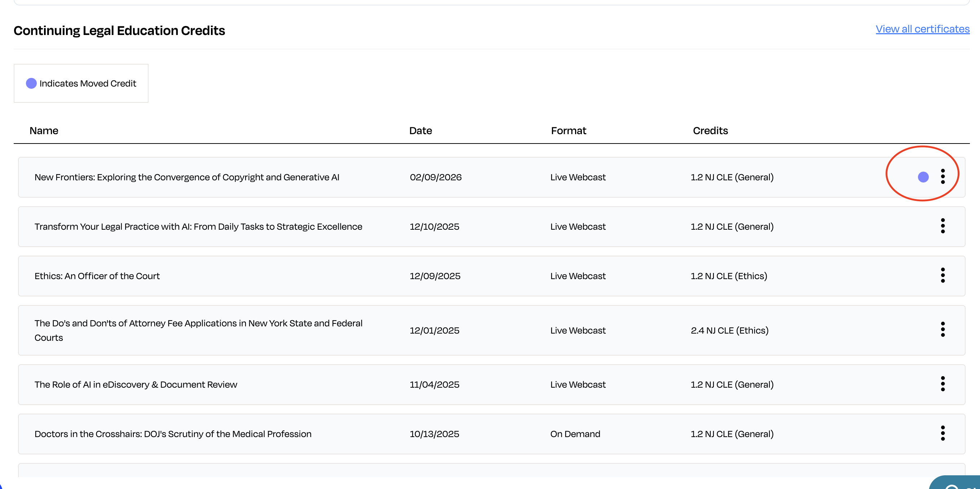Click 1.2 NJ CLE (General) in Doctors row
Viewport: 980px width, 489px height.
click(x=732, y=434)
